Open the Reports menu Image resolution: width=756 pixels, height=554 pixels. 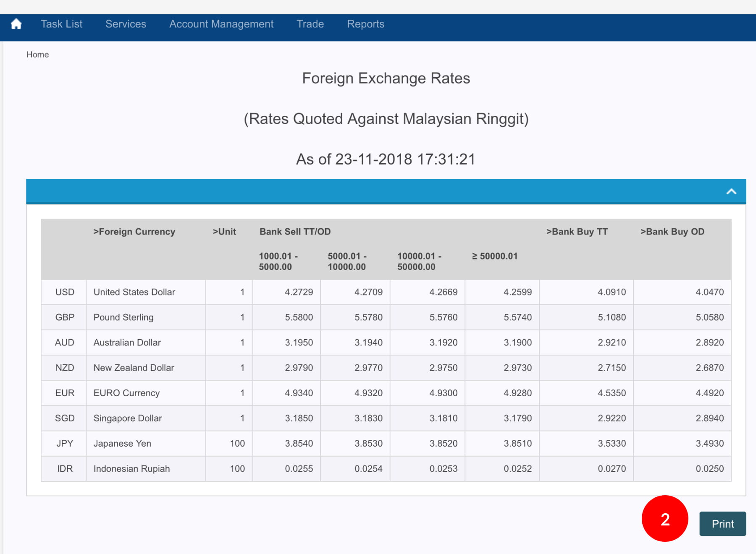(x=365, y=24)
